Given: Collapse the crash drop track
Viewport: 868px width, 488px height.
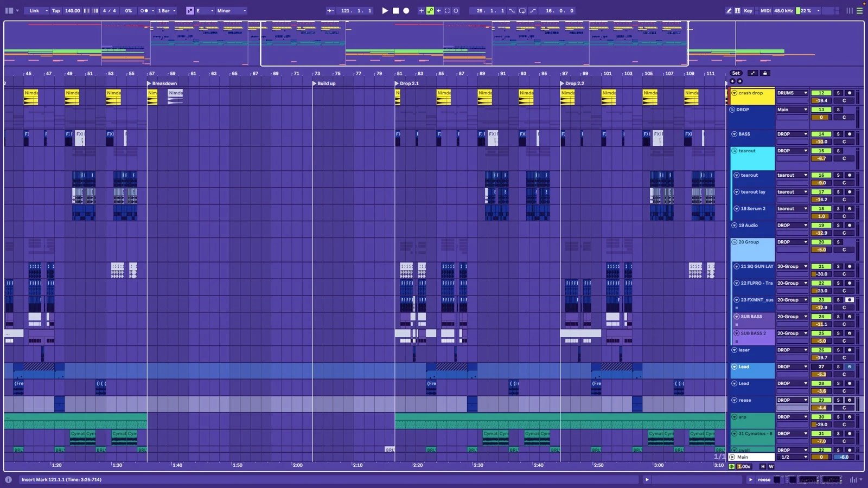Looking at the screenshot, I should point(734,93).
